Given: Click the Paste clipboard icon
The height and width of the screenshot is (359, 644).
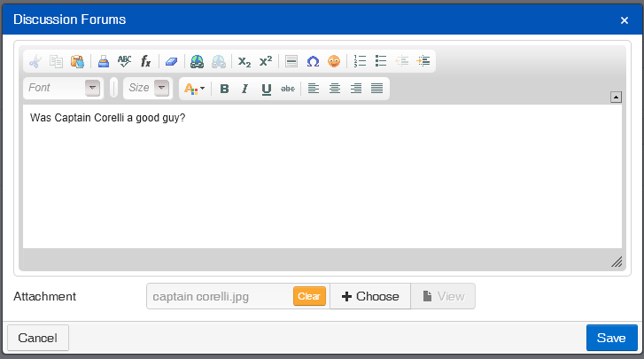Looking at the screenshot, I should [x=77, y=61].
